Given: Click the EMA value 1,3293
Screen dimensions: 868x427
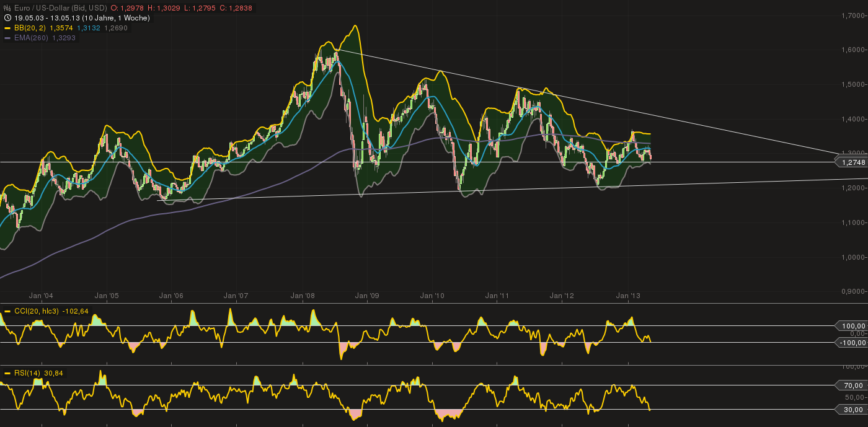Looking at the screenshot, I should coord(64,38).
